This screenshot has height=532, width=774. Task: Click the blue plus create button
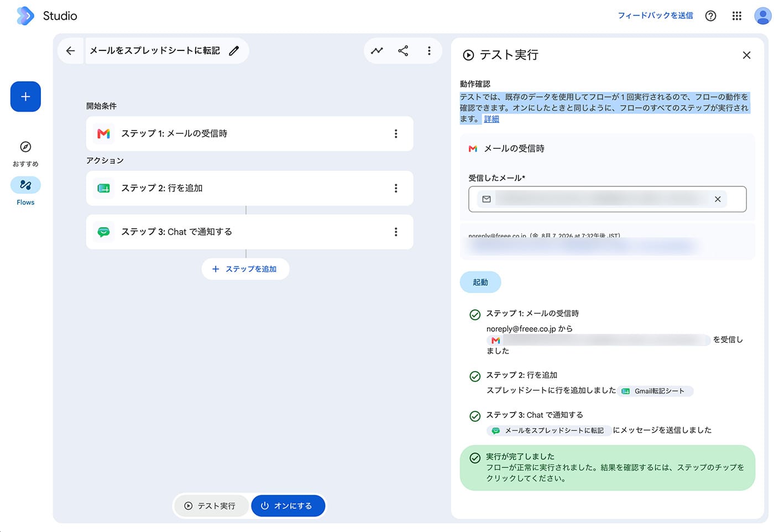[x=25, y=97]
